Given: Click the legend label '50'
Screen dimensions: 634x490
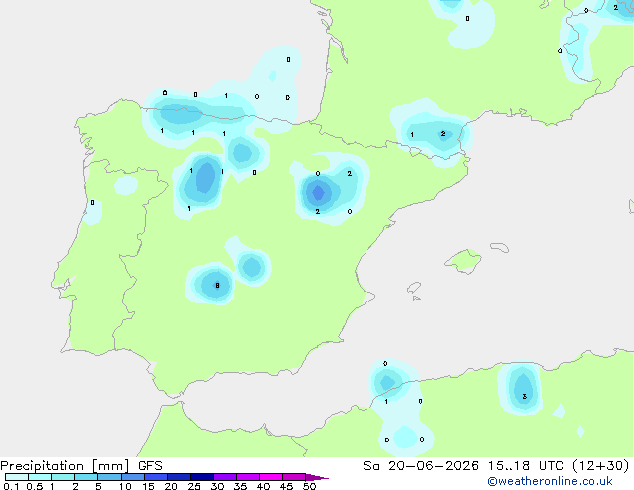Looking at the screenshot, I should coord(309,486).
